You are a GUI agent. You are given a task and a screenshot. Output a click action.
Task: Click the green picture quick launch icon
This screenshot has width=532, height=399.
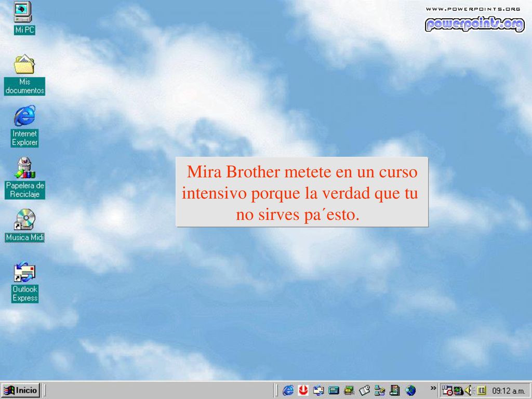[x=349, y=391]
